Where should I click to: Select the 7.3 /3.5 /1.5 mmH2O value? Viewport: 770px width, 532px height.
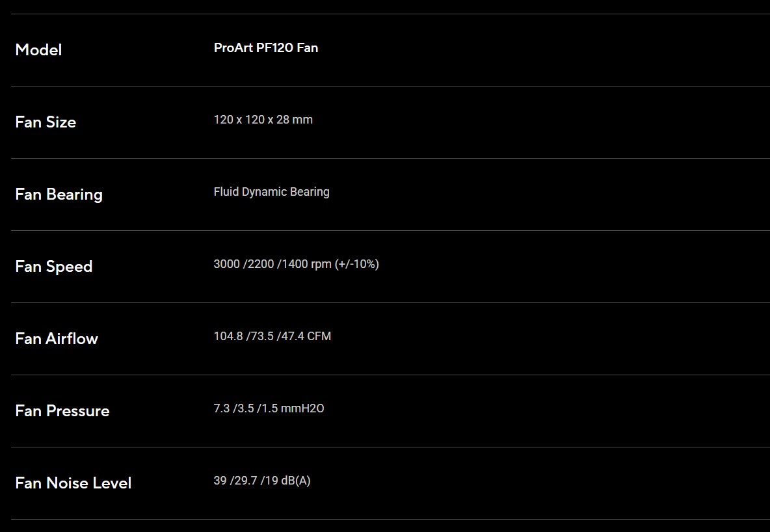(x=269, y=408)
